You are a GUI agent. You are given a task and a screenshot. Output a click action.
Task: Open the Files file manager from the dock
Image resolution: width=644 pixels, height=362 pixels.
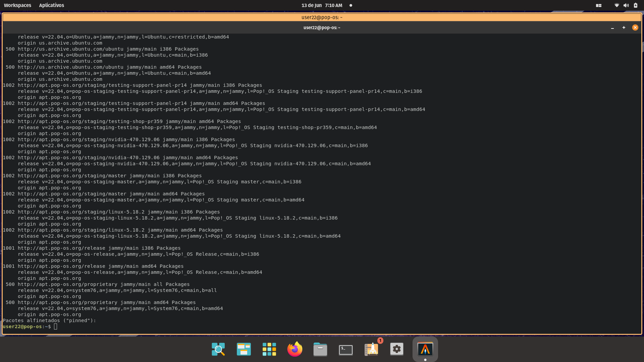pyautogui.click(x=320, y=349)
